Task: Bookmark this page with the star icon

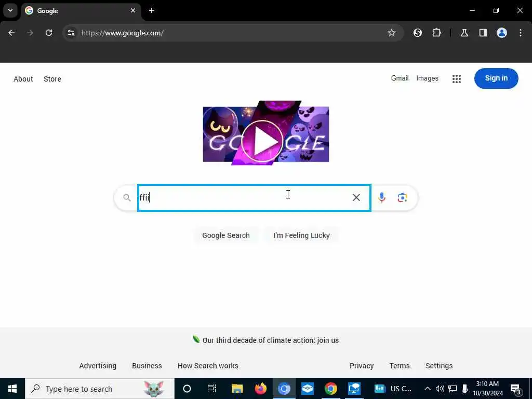Action: 392,33
